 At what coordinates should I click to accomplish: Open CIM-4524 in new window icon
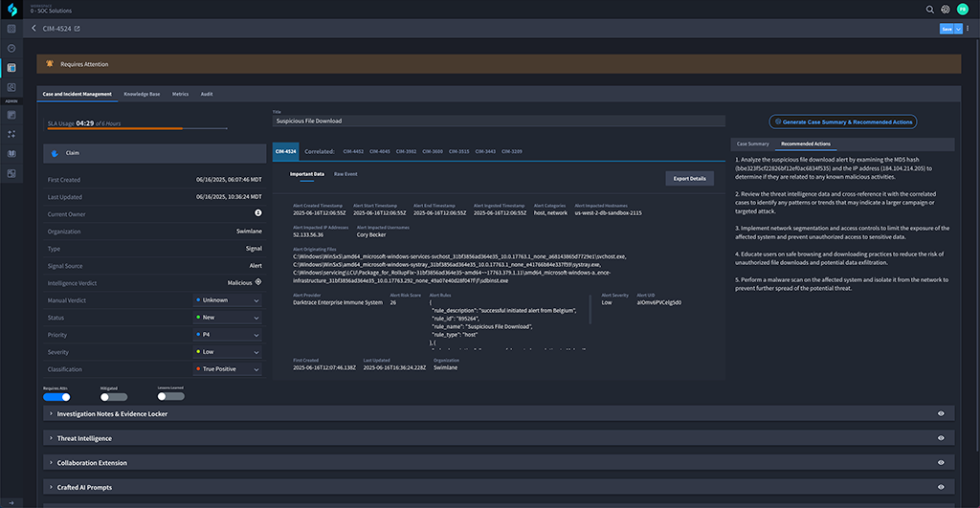pyautogui.click(x=77, y=29)
